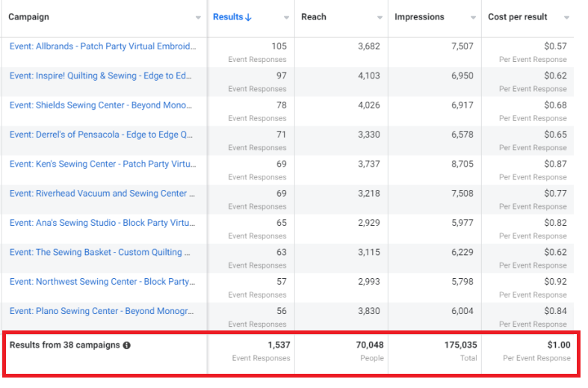Select Ana's Sewing Studio campaign link
The width and height of the screenshot is (588, 388).
pyautogui.click(x=102, y=223)
